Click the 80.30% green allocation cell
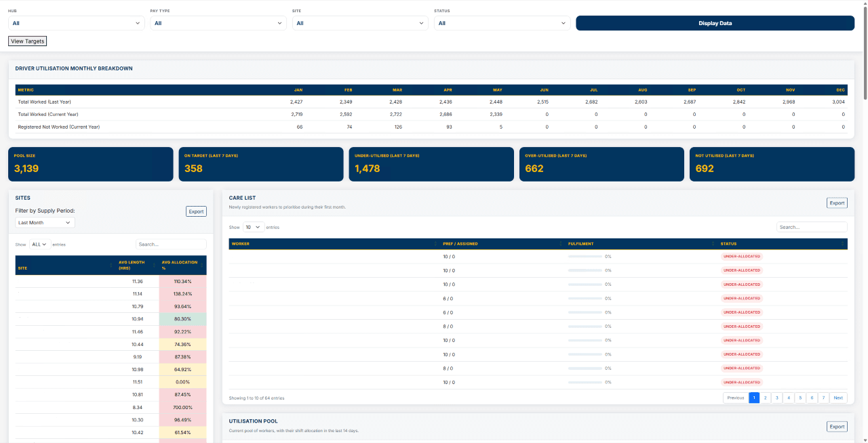 (x=183, y=318)
